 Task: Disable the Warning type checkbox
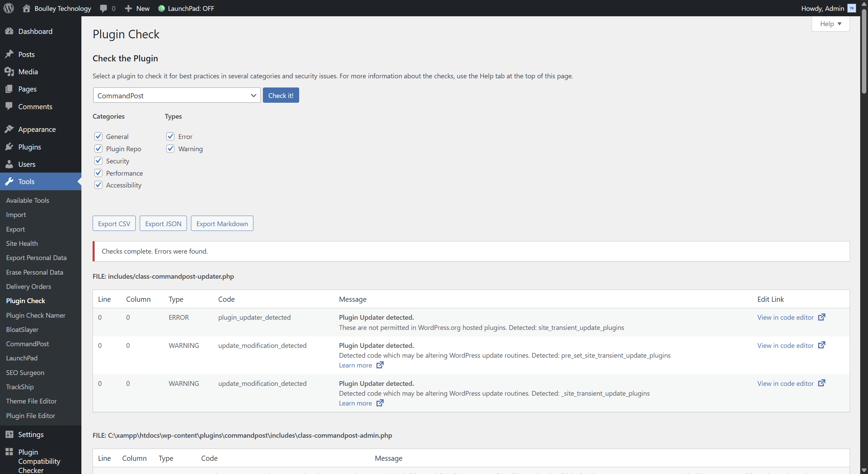pos(170,149)
